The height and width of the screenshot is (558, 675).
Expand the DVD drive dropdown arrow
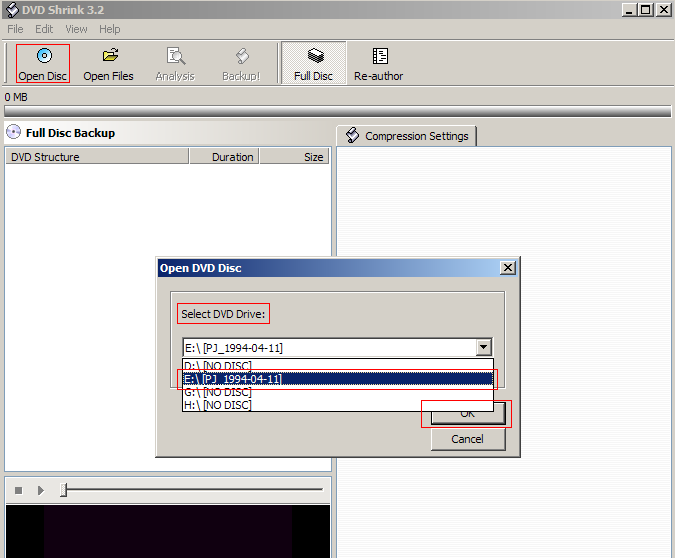pyautogui.click(x=484, y=348)
